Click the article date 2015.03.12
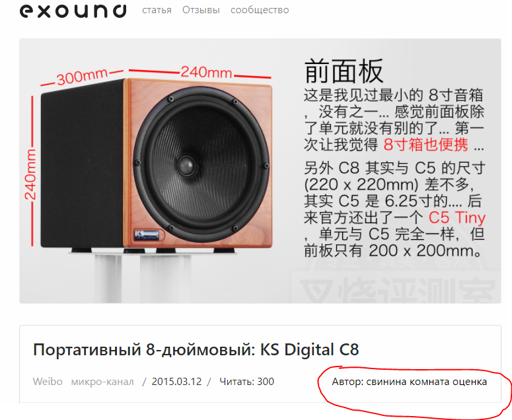 [176, 382]
